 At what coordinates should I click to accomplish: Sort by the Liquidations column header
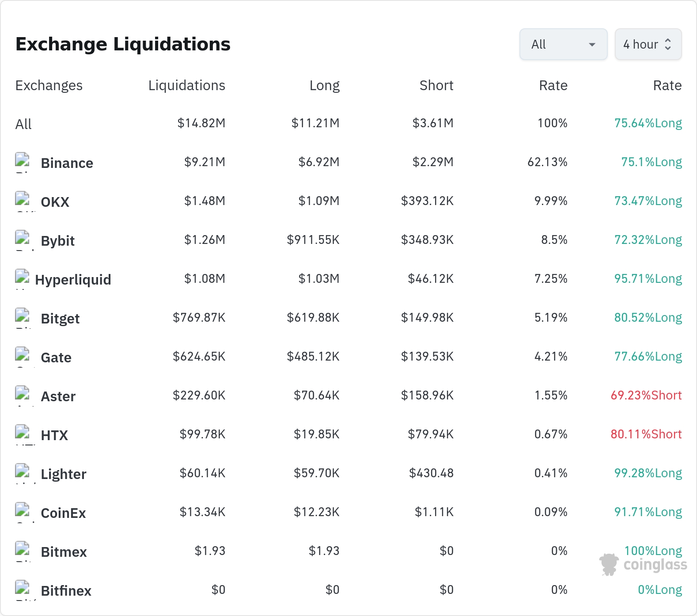point(186,85)
